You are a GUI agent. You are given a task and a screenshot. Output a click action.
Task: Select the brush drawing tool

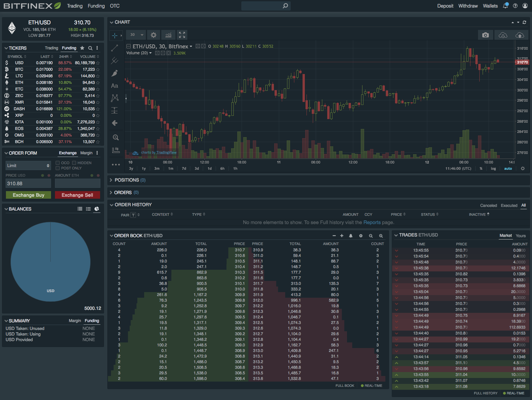click(115, 73)
